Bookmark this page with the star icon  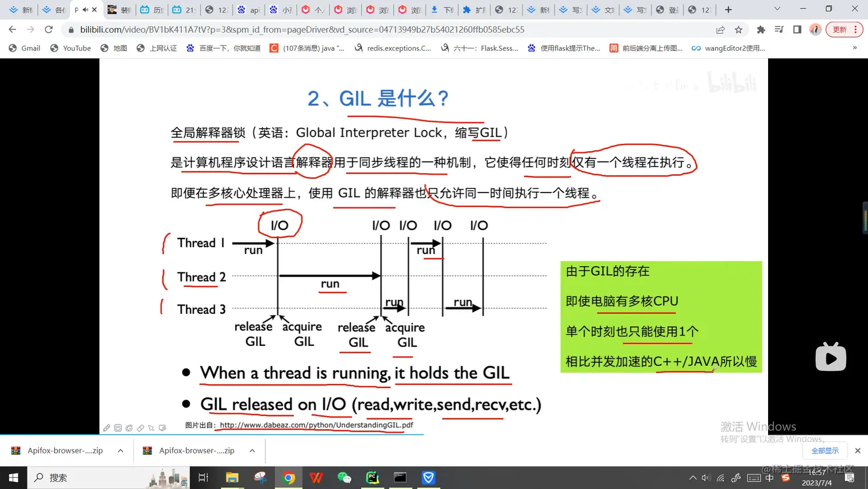[x=738, y=29]
